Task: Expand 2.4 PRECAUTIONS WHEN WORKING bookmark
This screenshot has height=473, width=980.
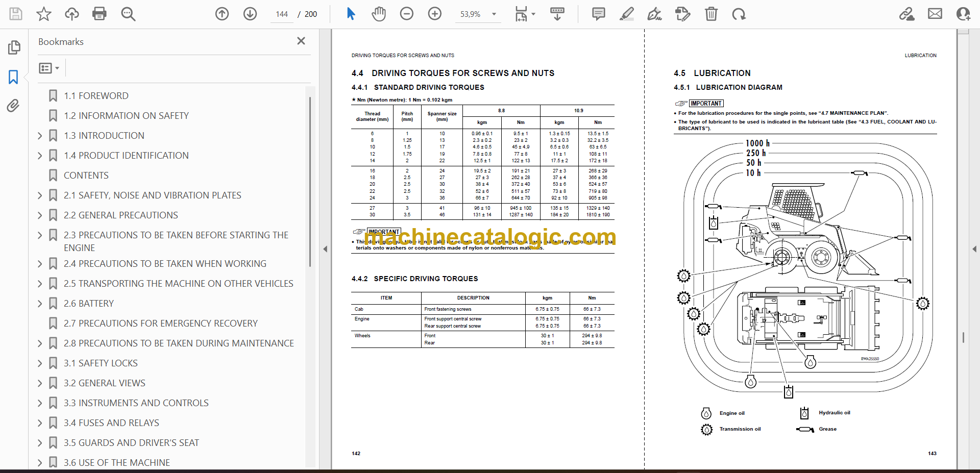Action: (40, 264)
